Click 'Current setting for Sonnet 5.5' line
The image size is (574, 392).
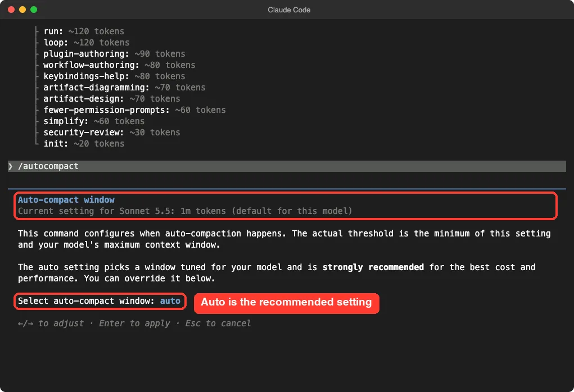[x=185, y=211]
